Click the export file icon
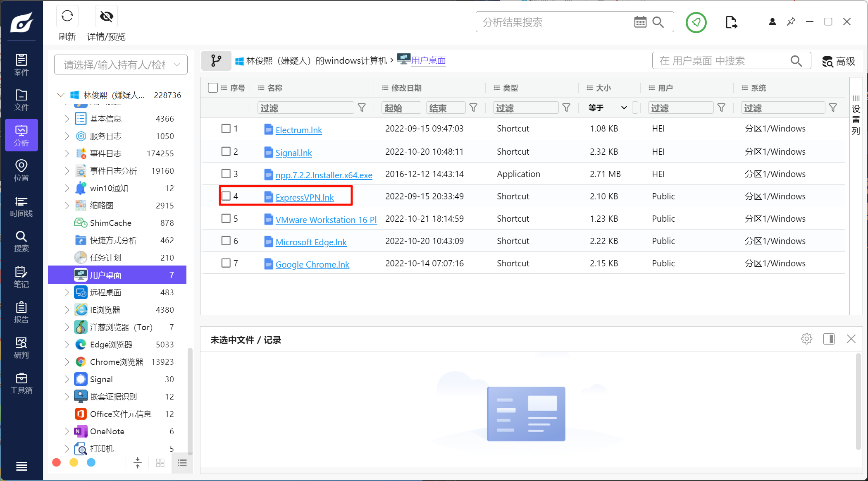868x481 pixels. (x=731, y=22)
